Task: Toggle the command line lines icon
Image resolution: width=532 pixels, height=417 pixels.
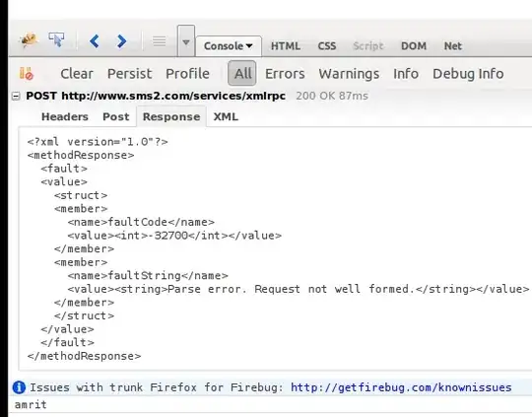Action: (x=160, y=41)
